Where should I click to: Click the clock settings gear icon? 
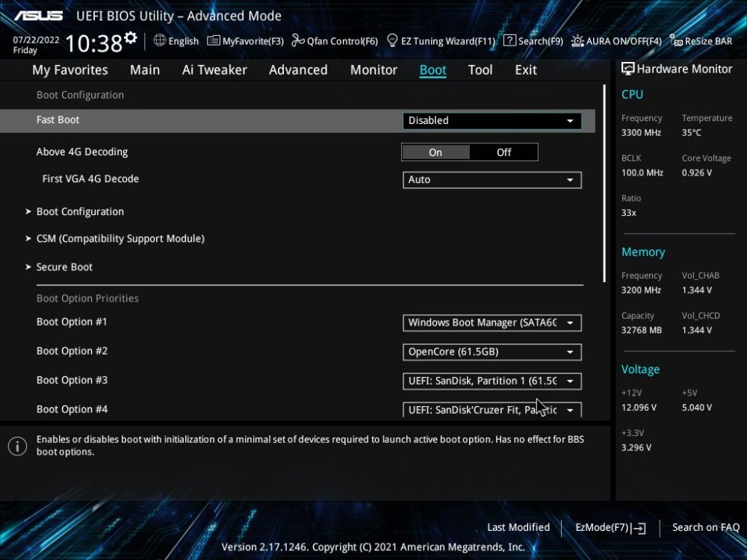click(x=131, y=37)
